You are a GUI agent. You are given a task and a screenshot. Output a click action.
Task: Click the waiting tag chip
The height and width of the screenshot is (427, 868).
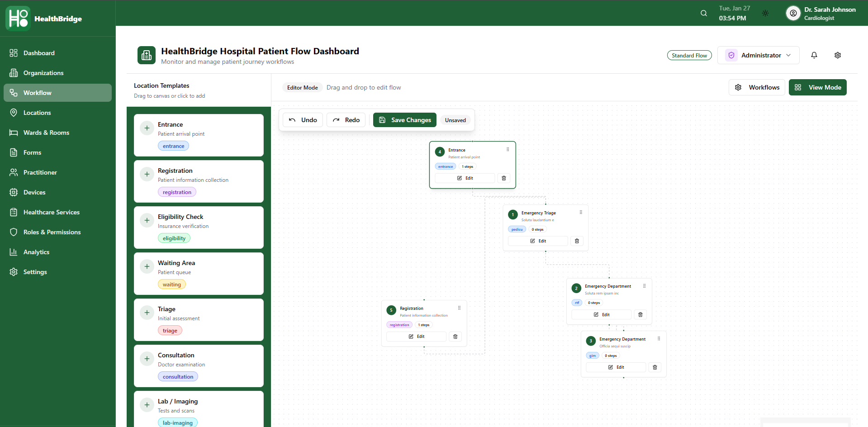coord(172,284)
